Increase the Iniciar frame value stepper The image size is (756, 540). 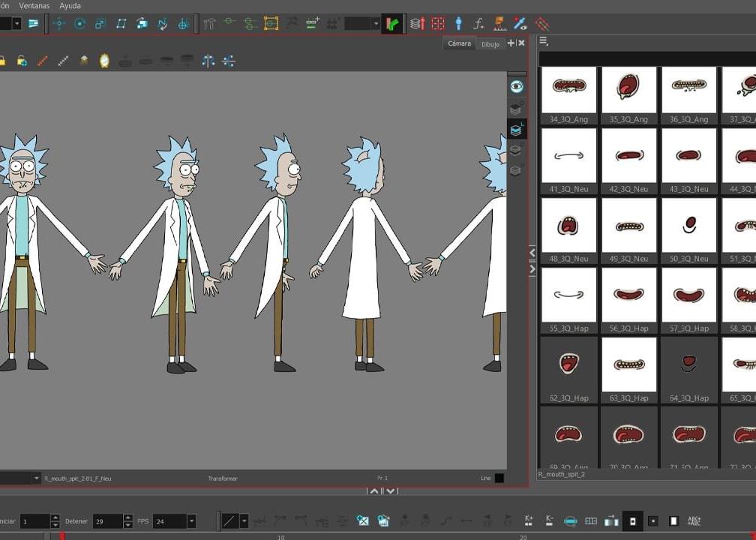coord(55,517)
